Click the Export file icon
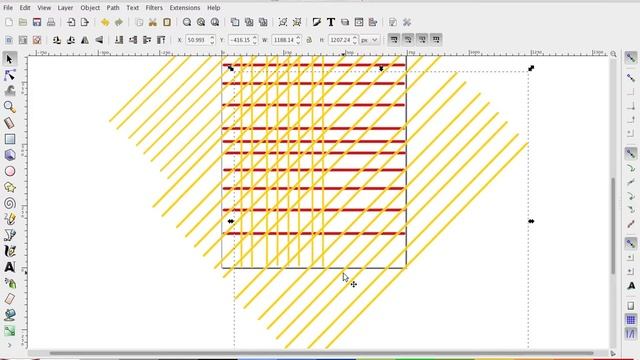 (x=84, y=22)
